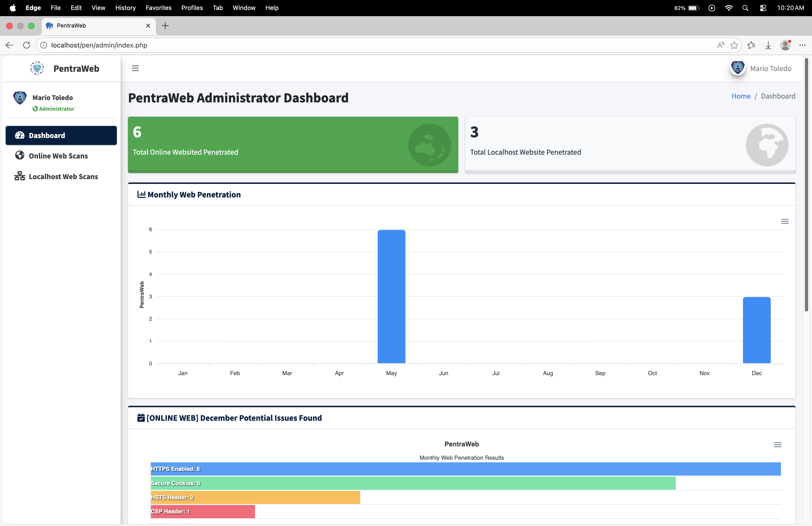Open Monthly Web Penetration chart menu
The height and width of the screenshot is (526, 812).
785,221
